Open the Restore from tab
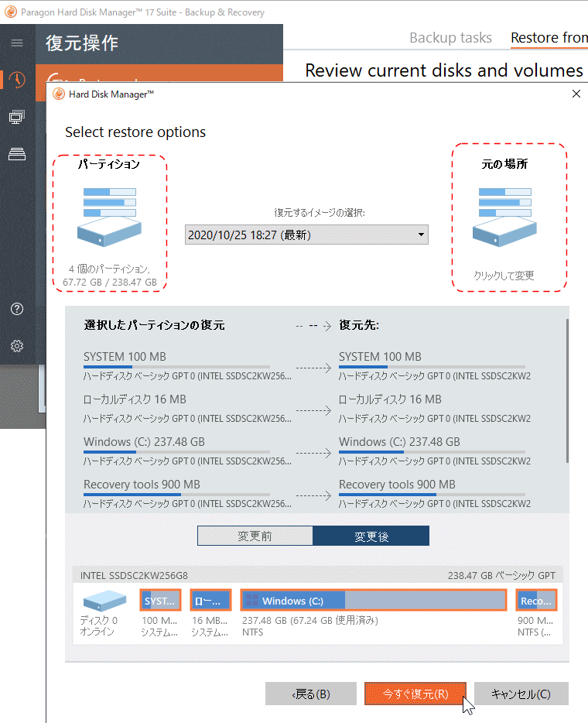The image size is (588, 723). [x=549, y=37]
